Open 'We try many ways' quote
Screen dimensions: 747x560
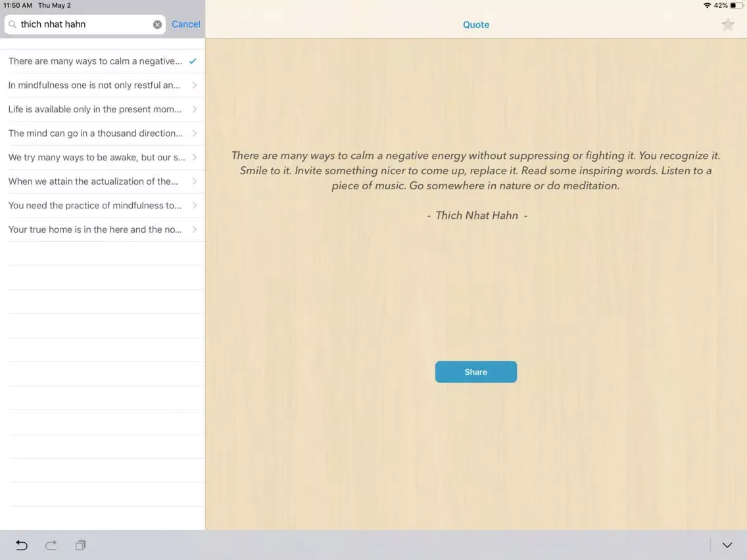click(95, 158)
